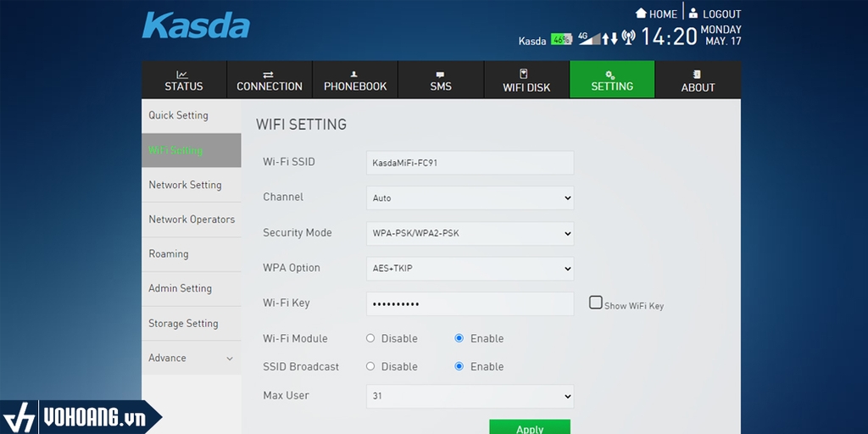Open Quick Setting in sidebar
This screenshot has height=434, width=868.
[191, 115]
